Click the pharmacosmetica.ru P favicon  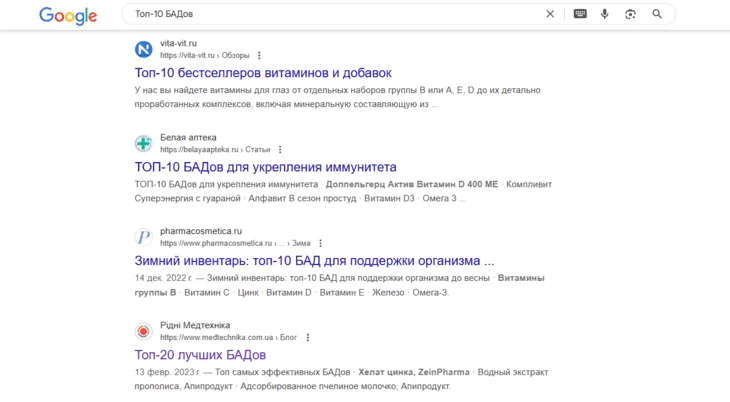pos(143,237)
